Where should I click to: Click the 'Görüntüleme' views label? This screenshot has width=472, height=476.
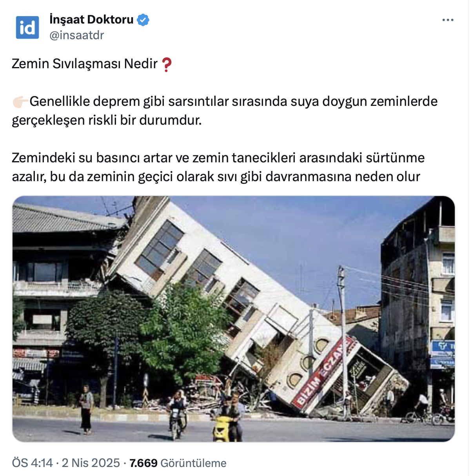click(194, 463)
